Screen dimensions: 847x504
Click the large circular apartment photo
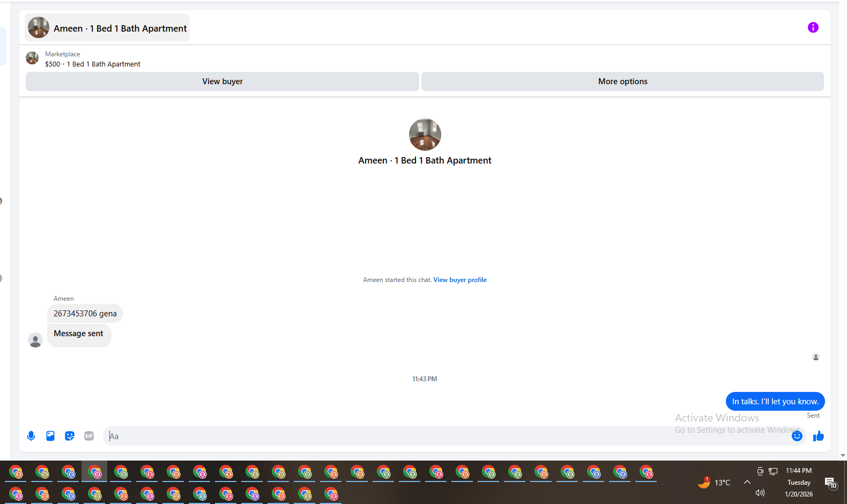click(x=425, y=135)
